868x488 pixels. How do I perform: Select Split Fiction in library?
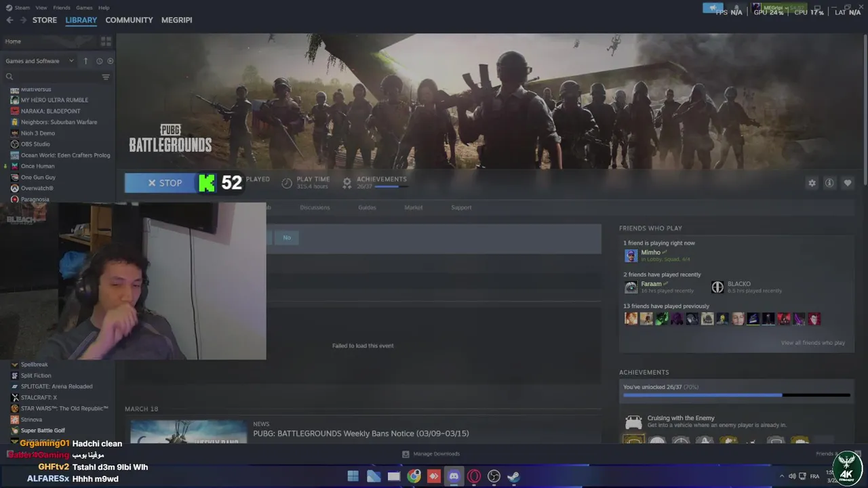pyautogui.click(x=35, y=375)
